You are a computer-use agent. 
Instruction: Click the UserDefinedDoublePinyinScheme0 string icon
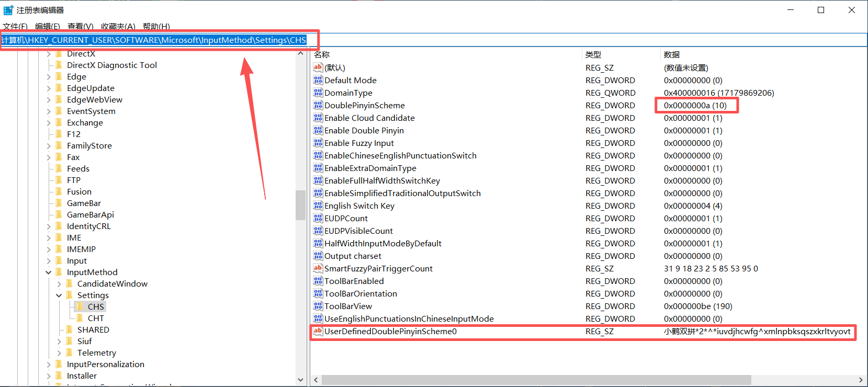tap(318, 331)
